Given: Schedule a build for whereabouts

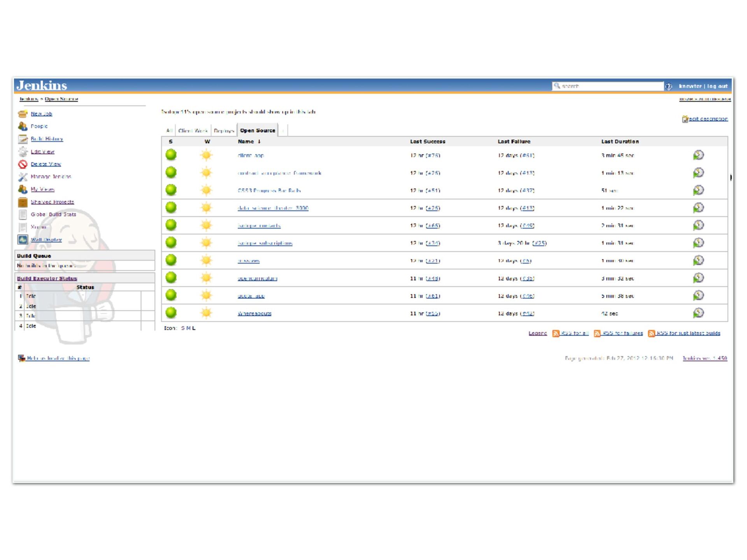Looking at the screenshot, I should click(x=698, y=313).
